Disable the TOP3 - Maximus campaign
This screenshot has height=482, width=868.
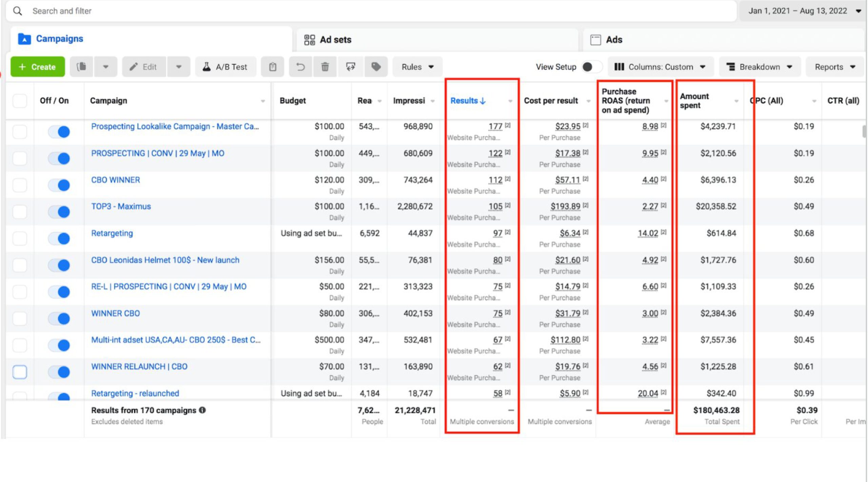[x=59, y=212]
